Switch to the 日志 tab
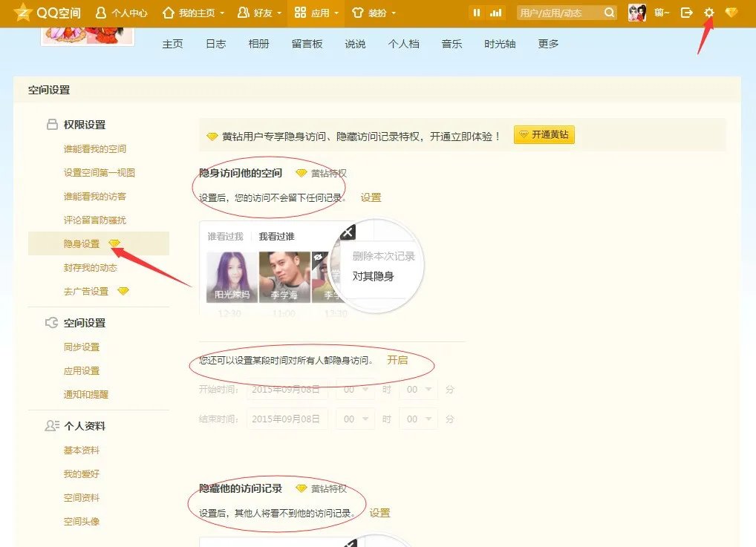This screenshot has width=756, height=547. [x=215, y=44]
